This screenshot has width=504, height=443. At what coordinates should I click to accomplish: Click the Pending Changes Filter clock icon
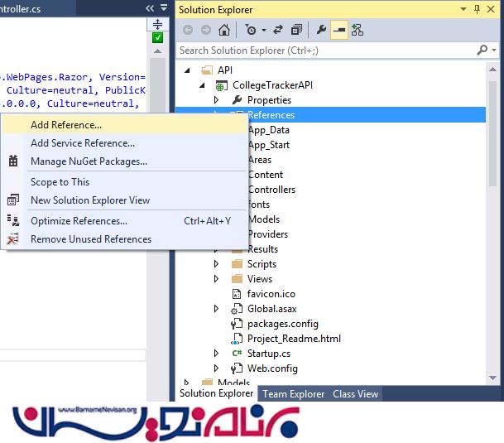pyautogui.click(x=250, y=30)
